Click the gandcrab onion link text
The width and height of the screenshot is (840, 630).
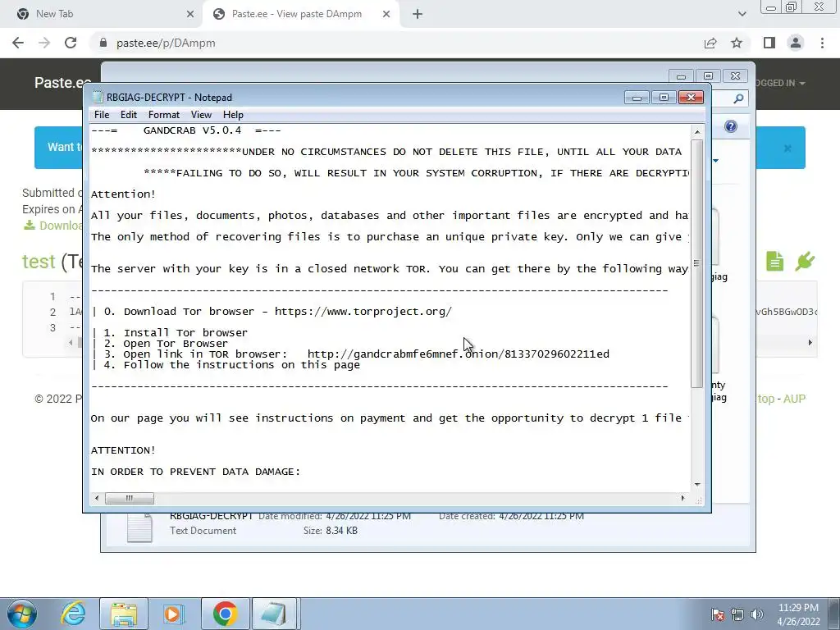click(458, 354)
